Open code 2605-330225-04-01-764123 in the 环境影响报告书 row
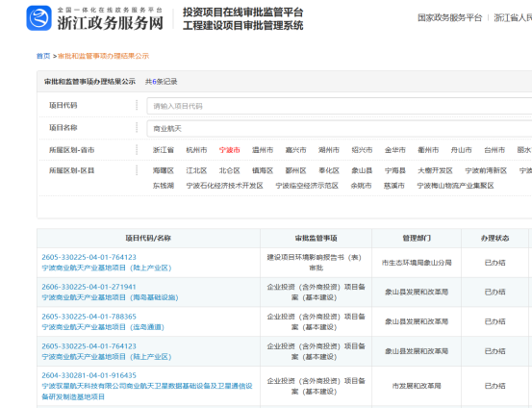 [x=89, y=257]
